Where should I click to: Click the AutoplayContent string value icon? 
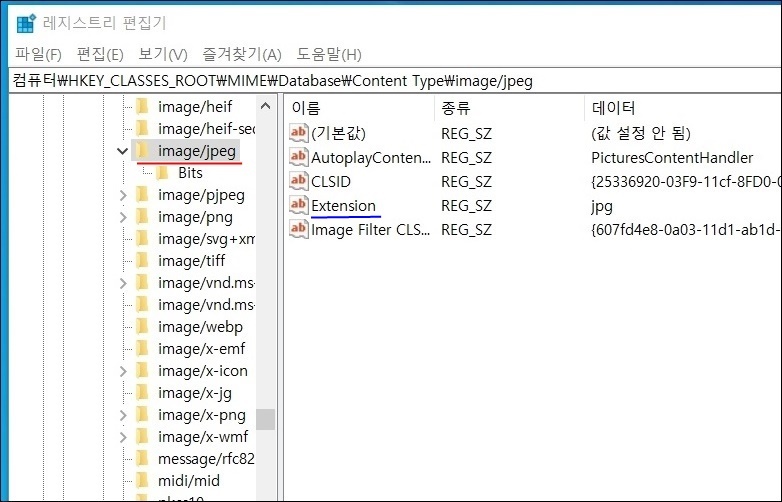click(x=298, y=157)
